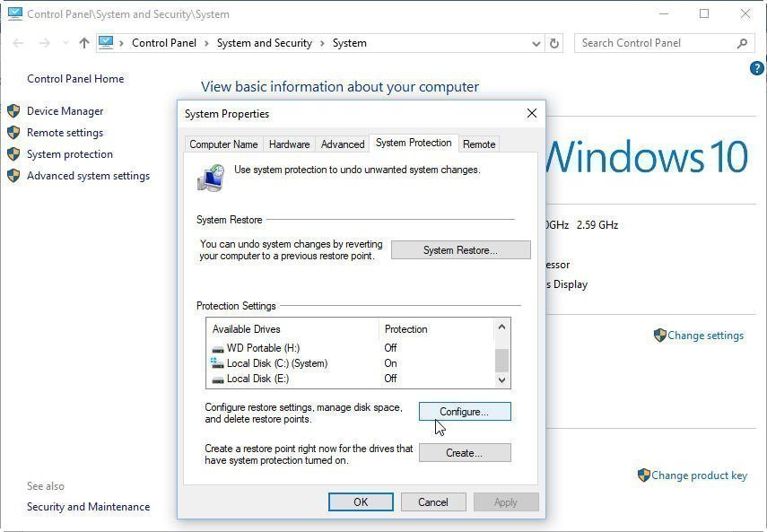This screenshot has height=532, width=767.
Task: Close the System Properties dialog
Action: click(x=532, y=113)
